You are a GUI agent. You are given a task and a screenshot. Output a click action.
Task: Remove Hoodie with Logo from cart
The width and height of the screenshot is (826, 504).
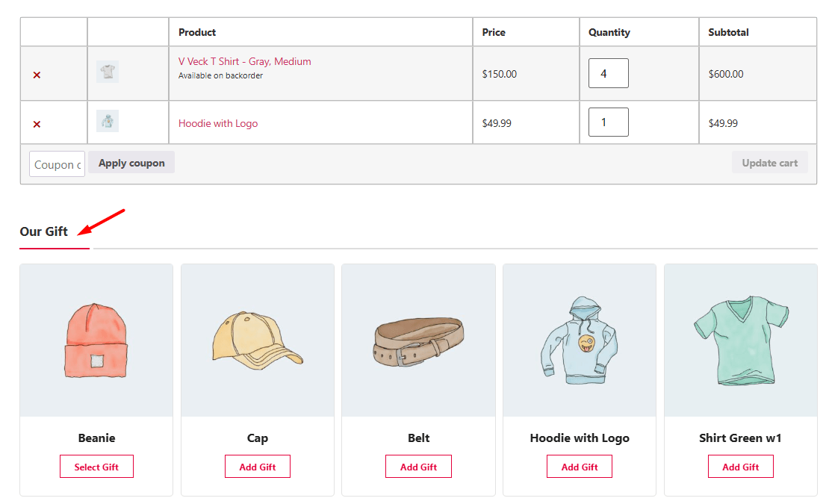(x=37, y=124)
